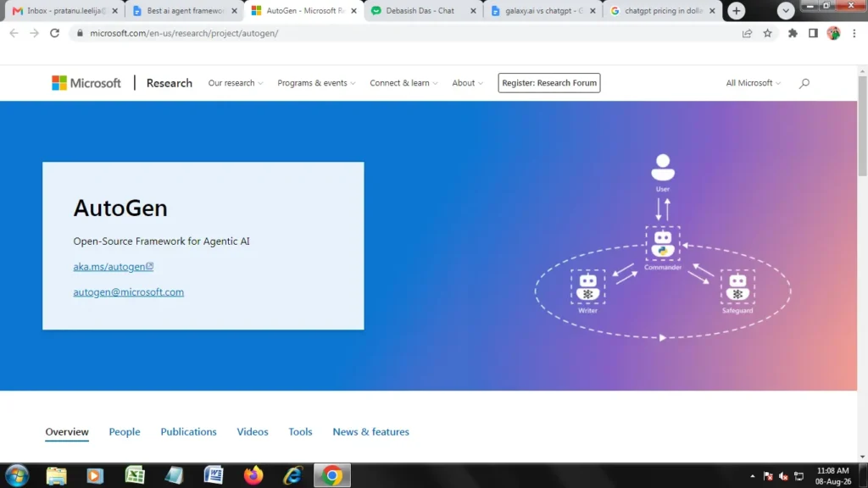Open Excel from the taskbar
This screenshot has height=488, width=868.
(x=135, y=475)
